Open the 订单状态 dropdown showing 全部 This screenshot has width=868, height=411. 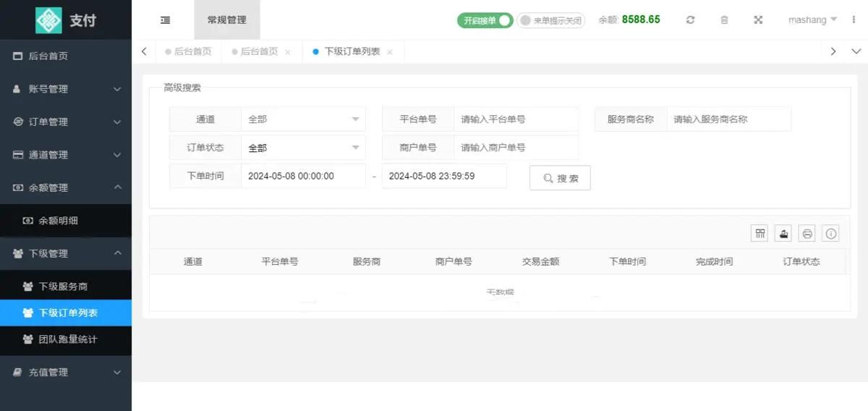303,148
